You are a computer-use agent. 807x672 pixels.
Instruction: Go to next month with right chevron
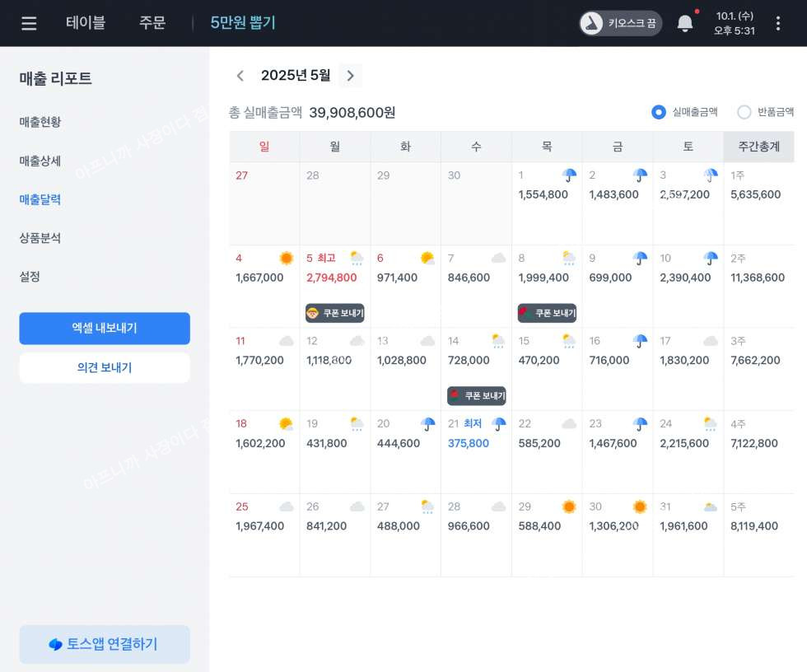350,76
